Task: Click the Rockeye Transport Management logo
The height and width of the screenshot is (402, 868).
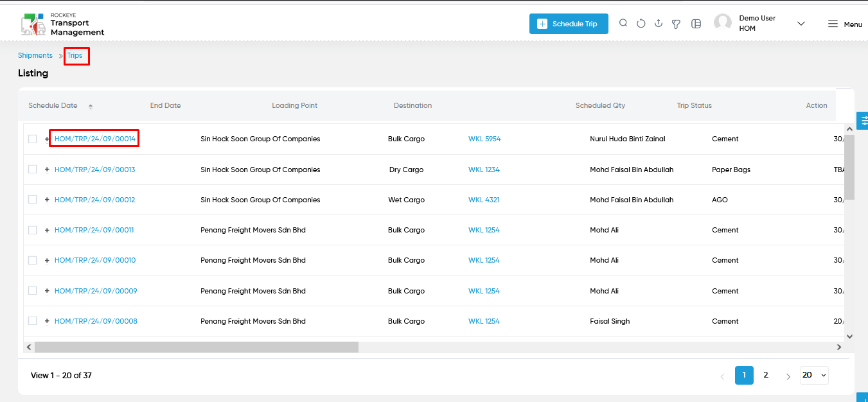Action: (x=62, y=24)
